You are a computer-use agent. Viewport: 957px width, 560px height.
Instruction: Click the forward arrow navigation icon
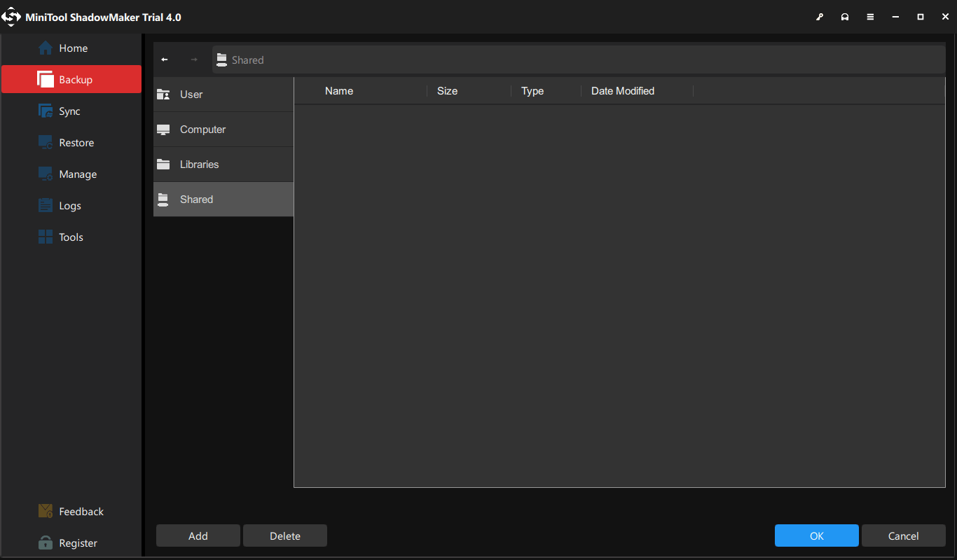[x=194, y=59]
